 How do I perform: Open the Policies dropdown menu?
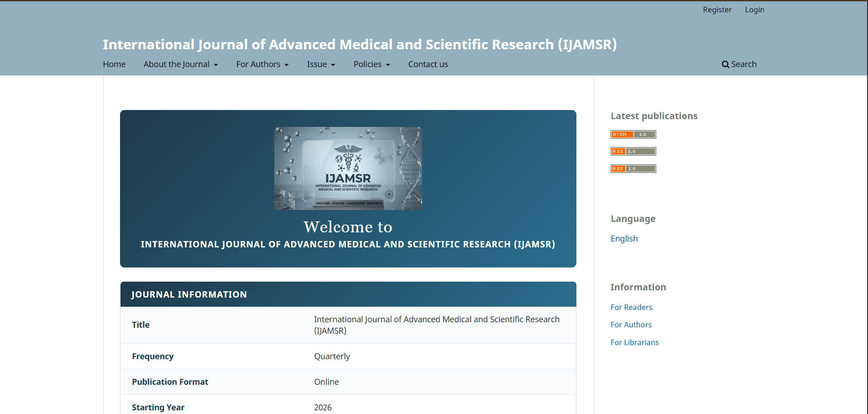(x=371, y=64)
